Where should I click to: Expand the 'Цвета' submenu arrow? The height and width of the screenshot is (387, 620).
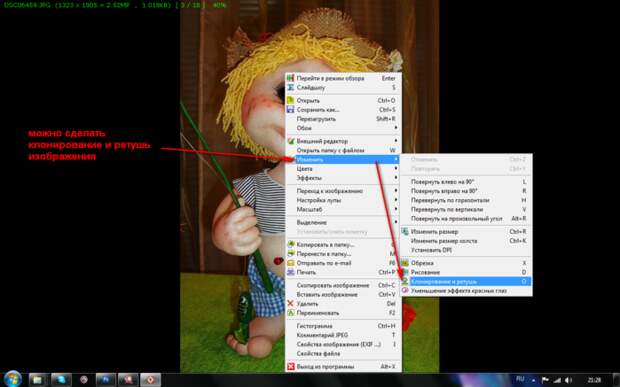pos(395,168)
